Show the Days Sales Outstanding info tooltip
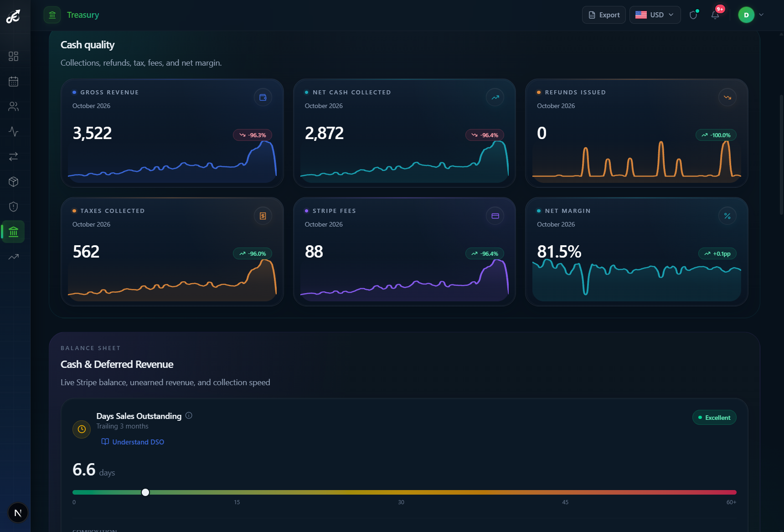Image resolution: width=784 pixels, height=532 pixels. point(189,415)
